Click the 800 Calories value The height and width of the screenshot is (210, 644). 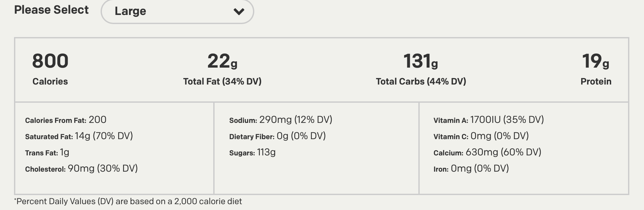click(50, 61)
